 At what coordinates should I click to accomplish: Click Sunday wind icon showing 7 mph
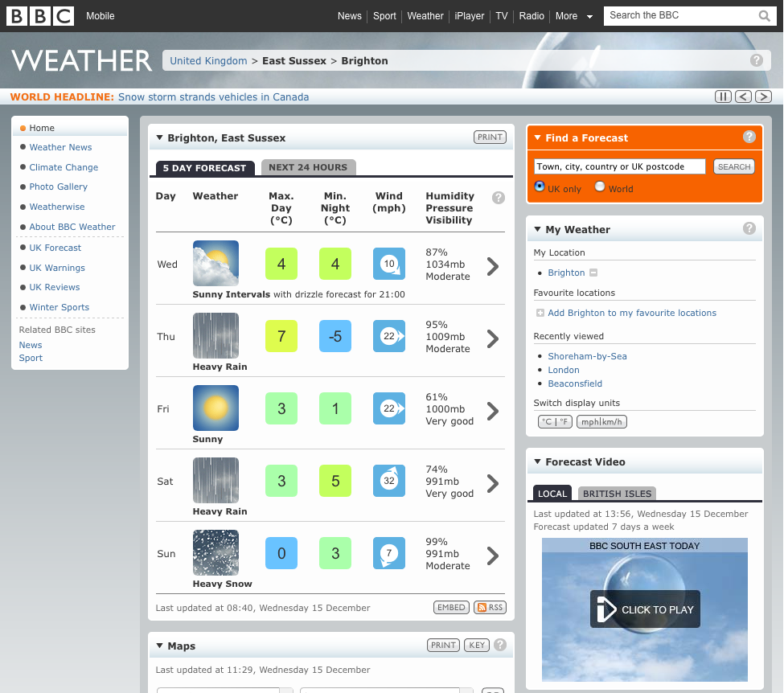tap(389, 553)
